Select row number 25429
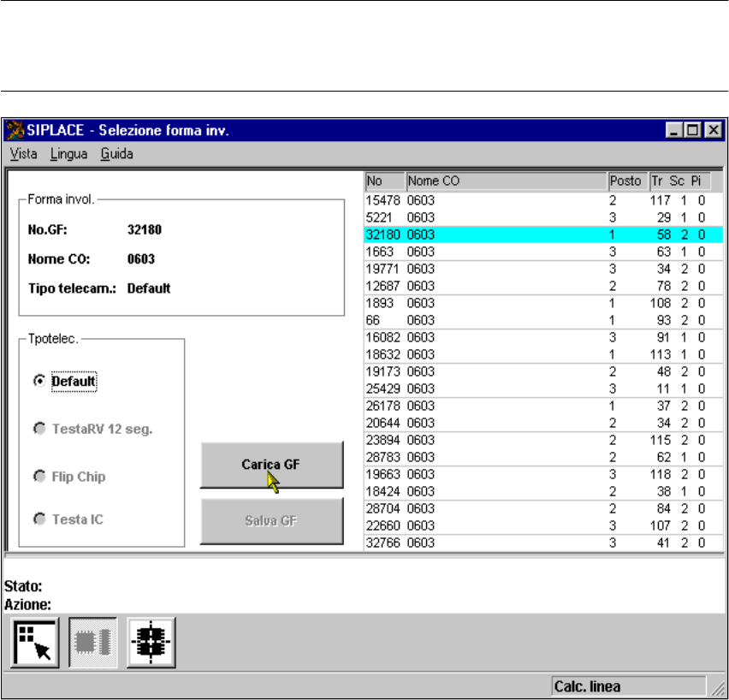 click(x=543, y=389)
